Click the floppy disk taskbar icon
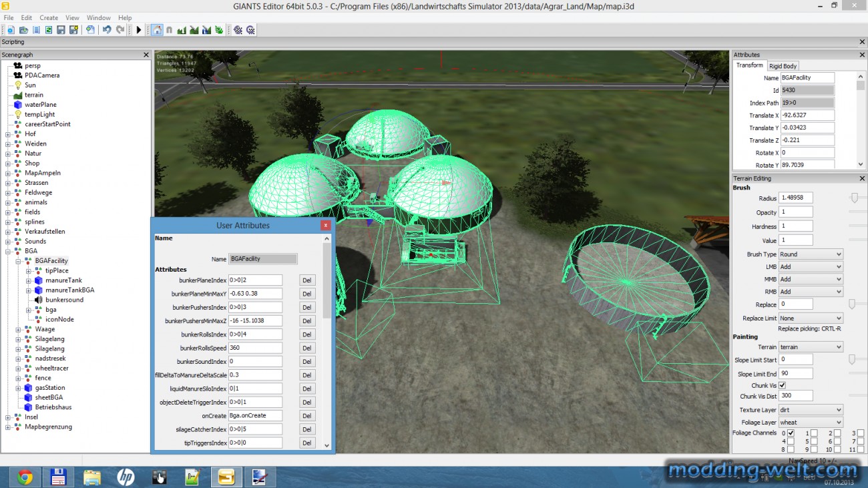 [59, 477]
